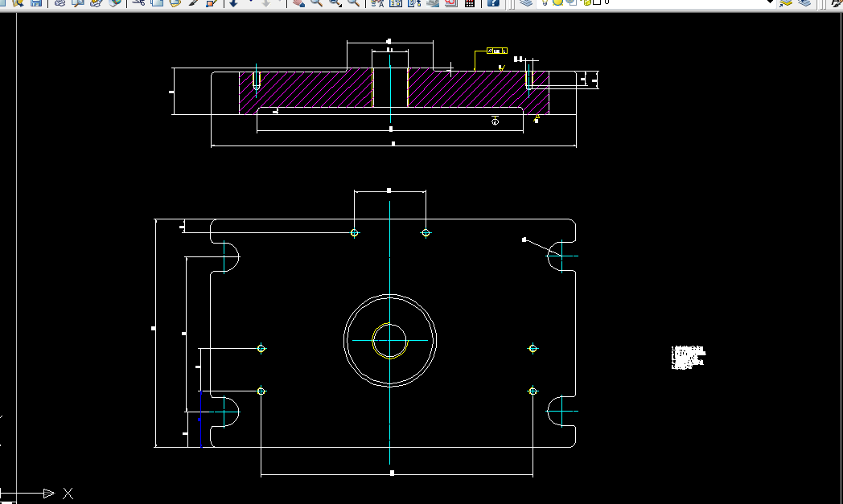Select the Match Properties brush
The height and width of the screenshot is (504, 843).
[x=194, y=2]
